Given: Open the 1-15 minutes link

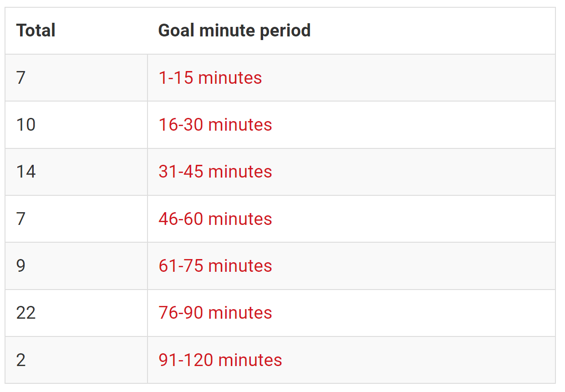Looking at the screenshot, I should click(x=210, y=78).
